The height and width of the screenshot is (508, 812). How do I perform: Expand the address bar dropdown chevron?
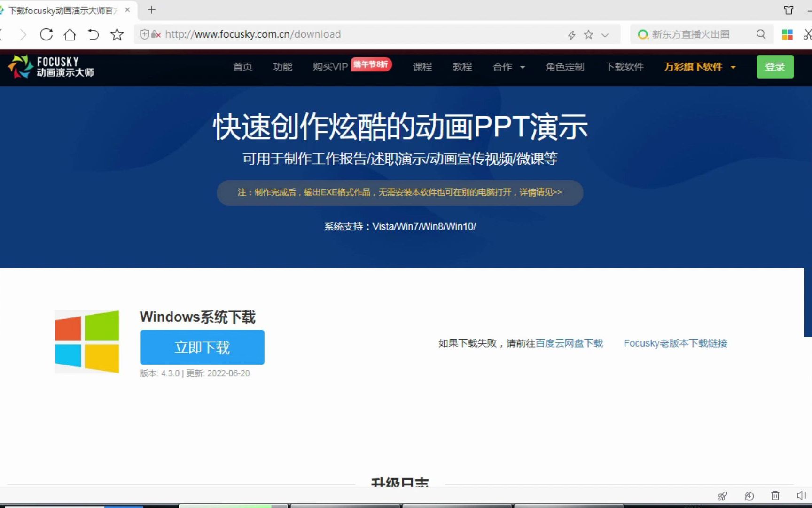pyautogui.click(x=605, y=35)
